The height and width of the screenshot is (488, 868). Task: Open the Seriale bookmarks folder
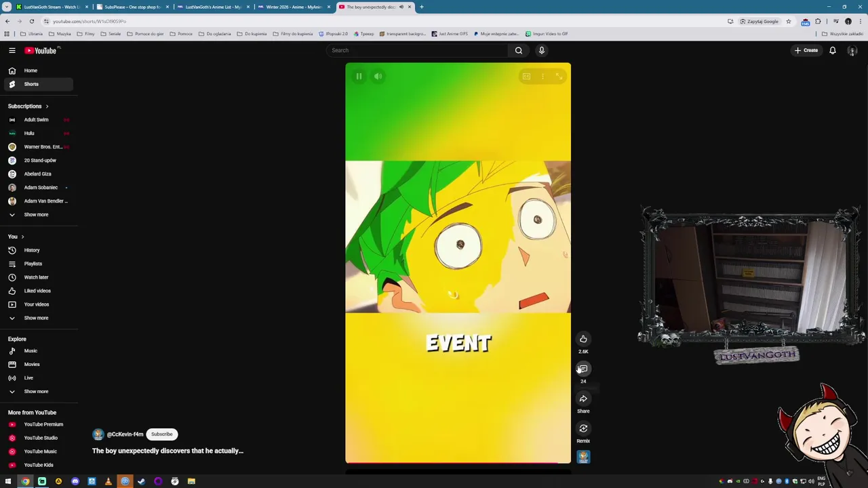point(111,34)
